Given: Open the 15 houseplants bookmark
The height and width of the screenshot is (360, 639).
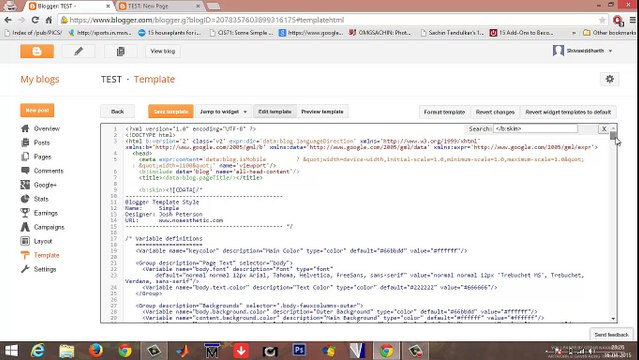Looking at the screenshot, I should point(170,33).
